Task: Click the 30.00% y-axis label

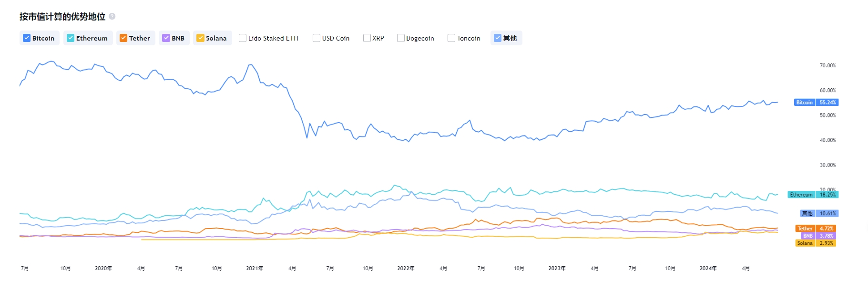Action: click(x=827, y=165)
